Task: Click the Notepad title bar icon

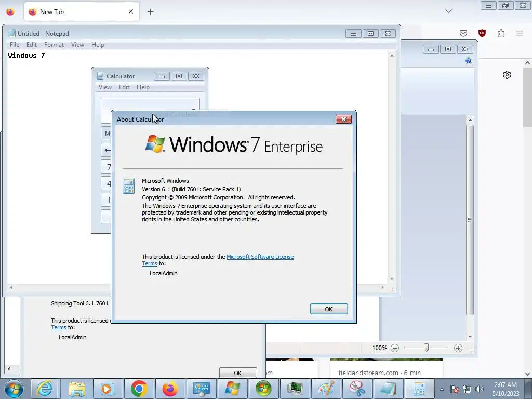Action: (11, 33)
